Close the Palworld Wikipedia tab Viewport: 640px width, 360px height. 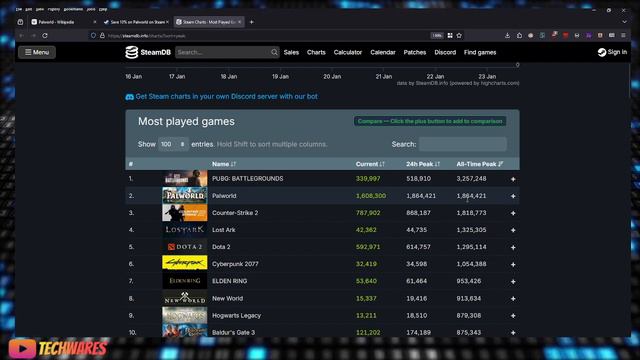95,22
